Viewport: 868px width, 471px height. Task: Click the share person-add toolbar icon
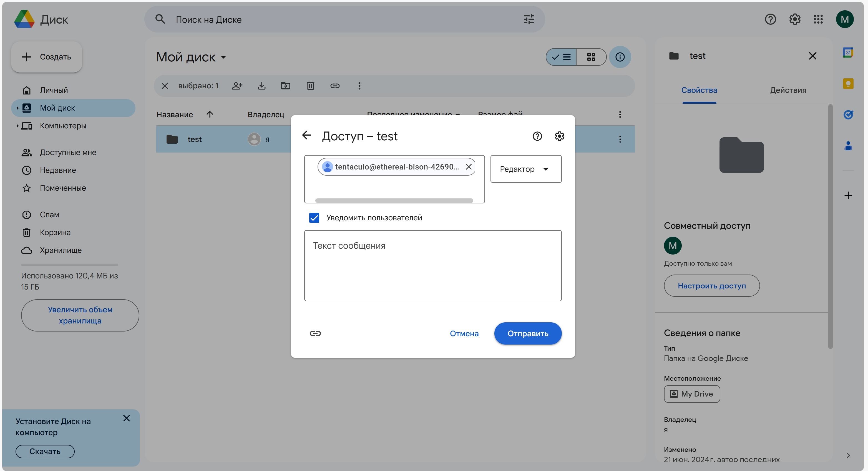pos(237,86)
